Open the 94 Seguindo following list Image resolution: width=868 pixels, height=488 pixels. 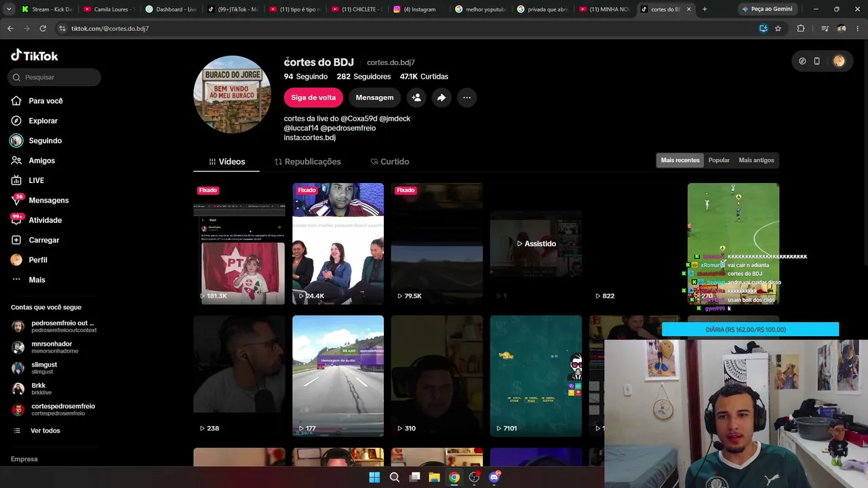point(306,77)
